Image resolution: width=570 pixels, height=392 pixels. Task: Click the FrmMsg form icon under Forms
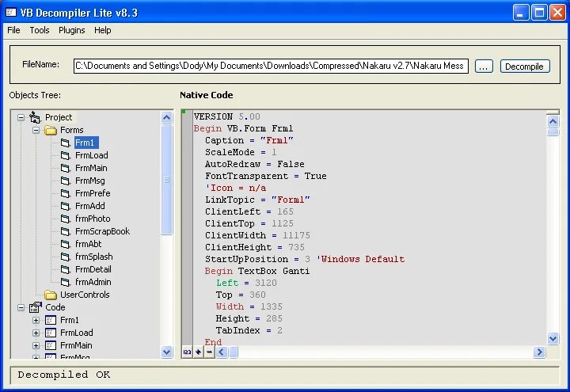66,181
